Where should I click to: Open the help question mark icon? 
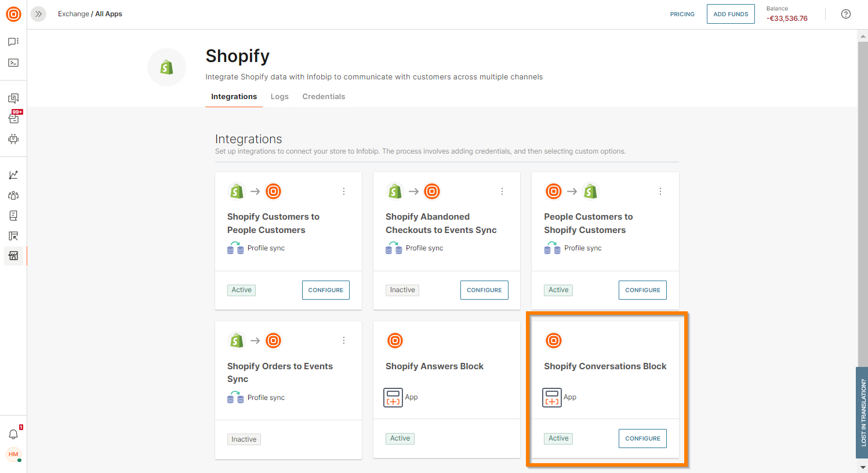tap(846, 14)
